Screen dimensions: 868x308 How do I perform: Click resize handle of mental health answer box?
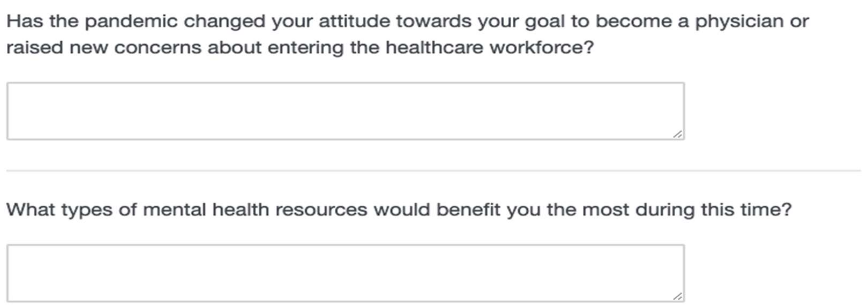(678, 296)
